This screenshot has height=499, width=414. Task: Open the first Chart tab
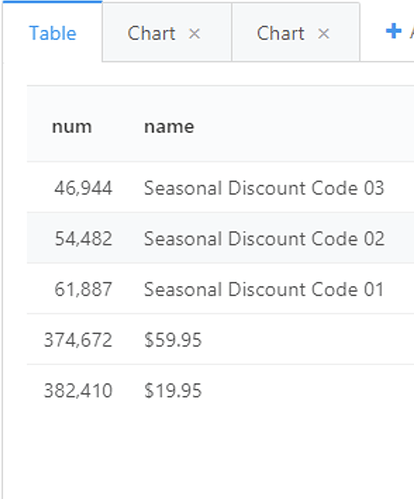click(151, 33)
